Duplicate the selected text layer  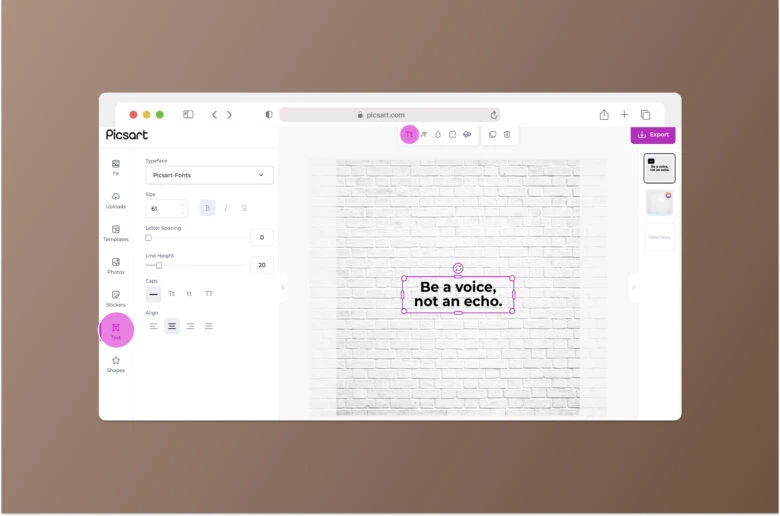(492, 134)
